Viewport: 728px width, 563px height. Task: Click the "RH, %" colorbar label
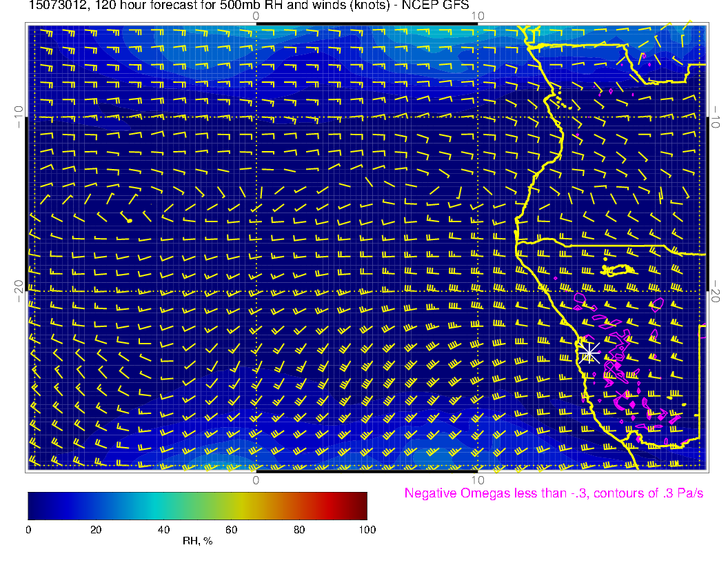point(197,541)
